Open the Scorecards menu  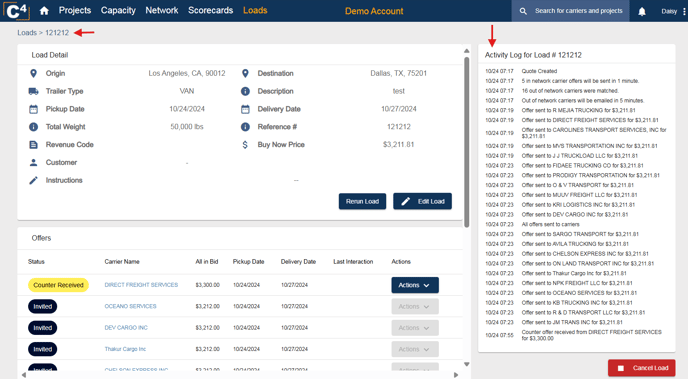pyautogui.click(x=211, y=11)
